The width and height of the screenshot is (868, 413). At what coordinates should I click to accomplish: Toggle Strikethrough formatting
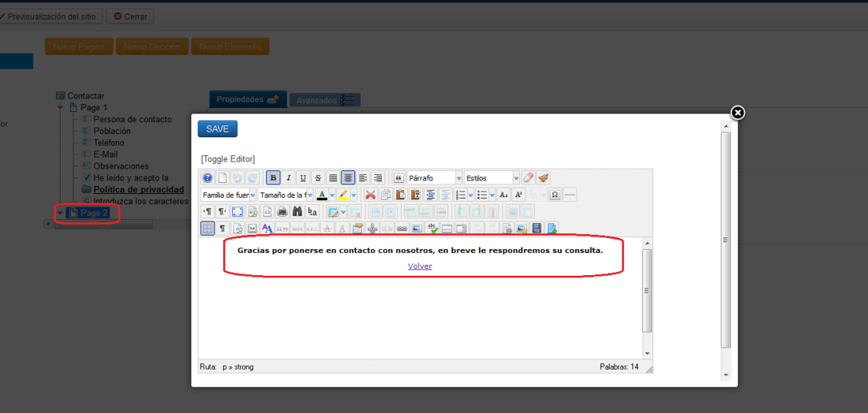pyautogui.click(x=318, y=178)
